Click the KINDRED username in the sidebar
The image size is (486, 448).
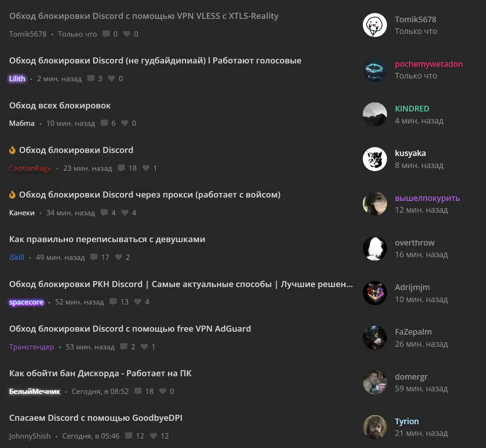coord(412,108)
